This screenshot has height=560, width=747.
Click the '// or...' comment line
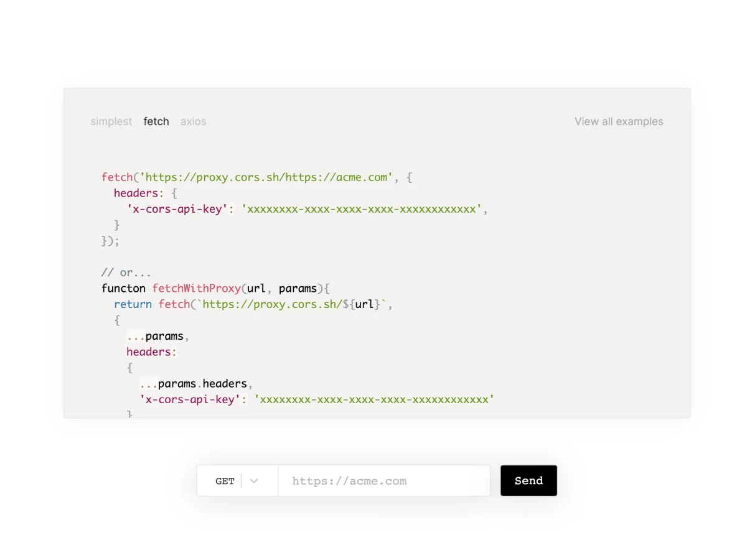tap(126, 273)
